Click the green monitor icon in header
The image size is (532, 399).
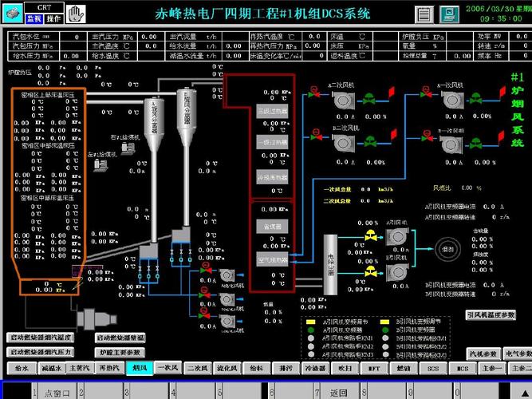450,14
